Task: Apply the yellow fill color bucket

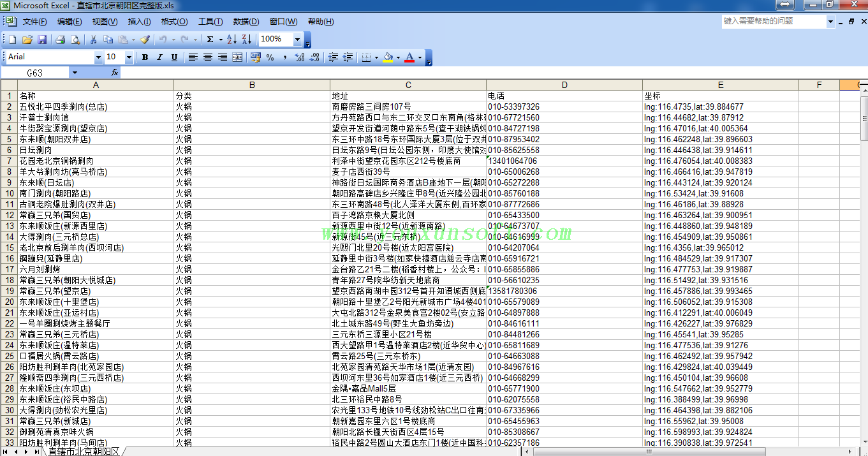Action: [388, 57]
